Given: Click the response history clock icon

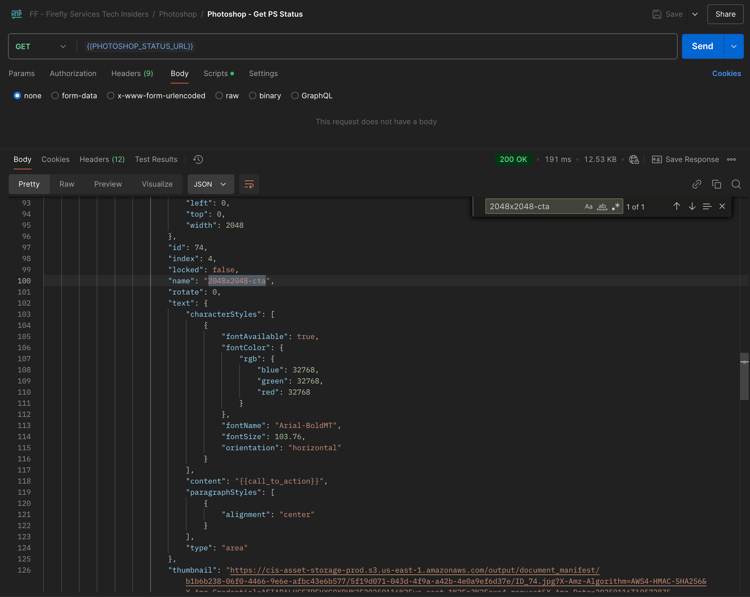Looking at the screenshot, I should tap(198, 159).
